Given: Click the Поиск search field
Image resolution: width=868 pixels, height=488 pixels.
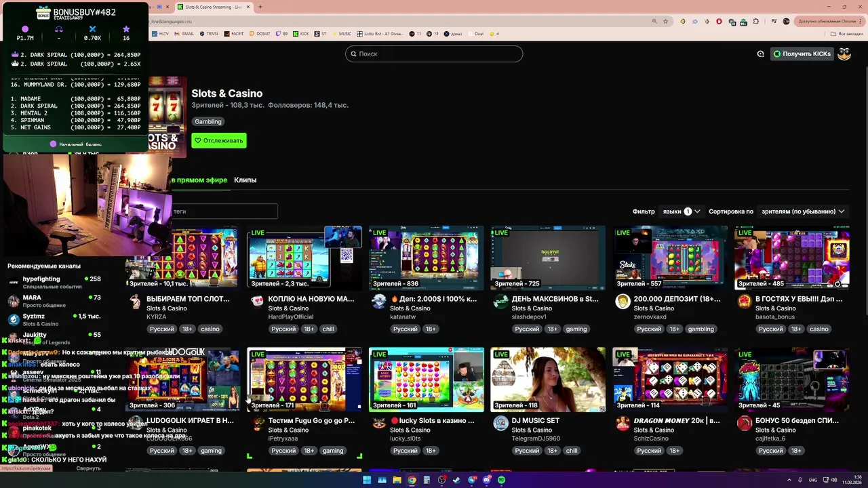Looking at the screenshot, I should click(434, 54).
